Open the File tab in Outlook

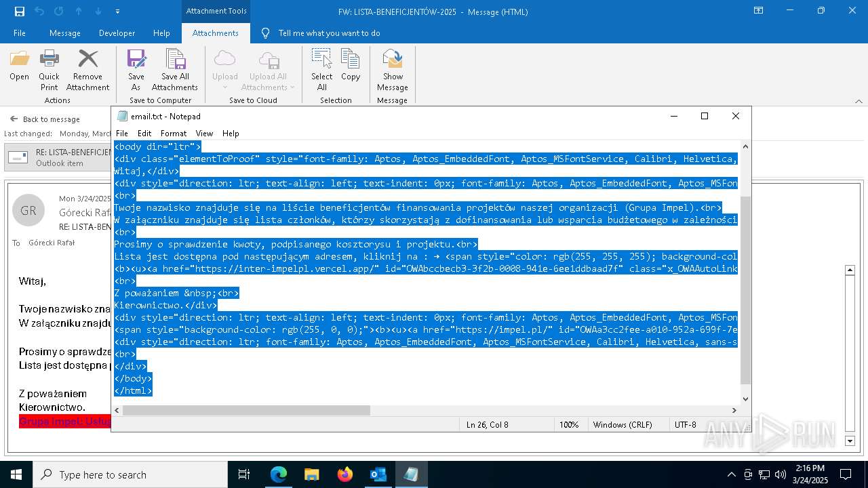click(x=20, y=33)
